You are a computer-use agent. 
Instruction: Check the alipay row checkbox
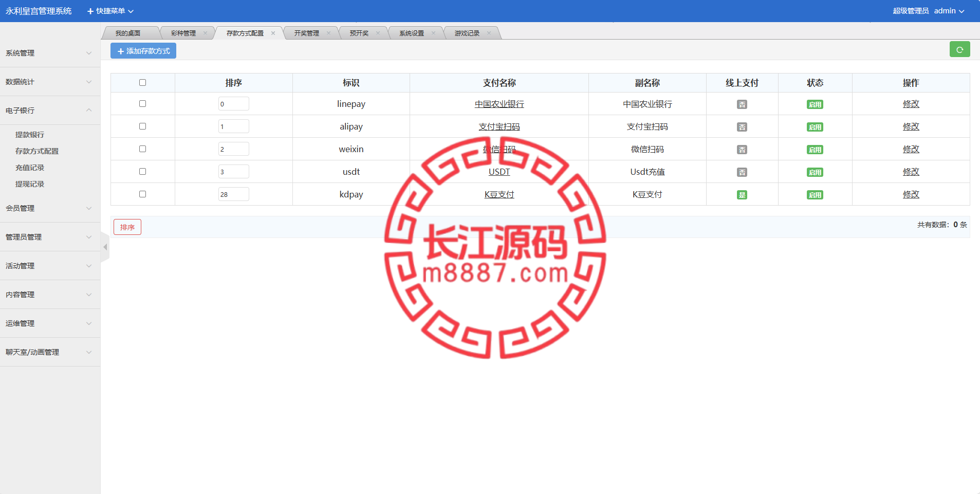143,126
